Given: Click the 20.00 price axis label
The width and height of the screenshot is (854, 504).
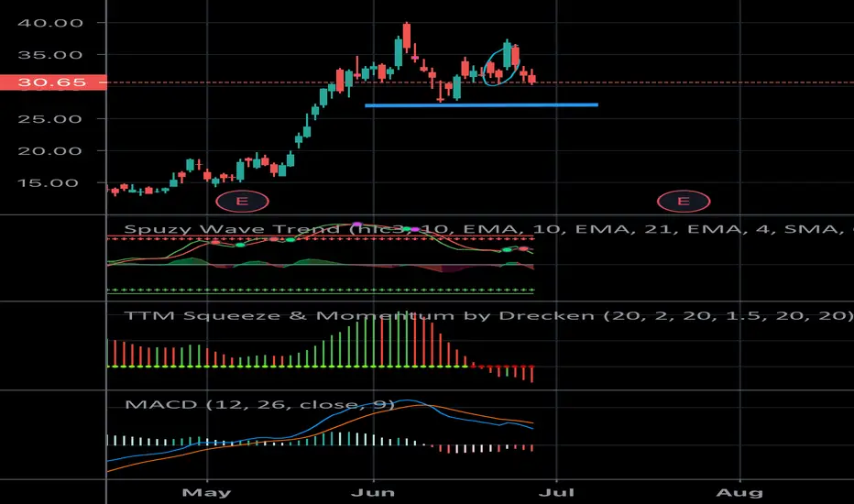Looking at the screenshot, I should coord(50,151).
